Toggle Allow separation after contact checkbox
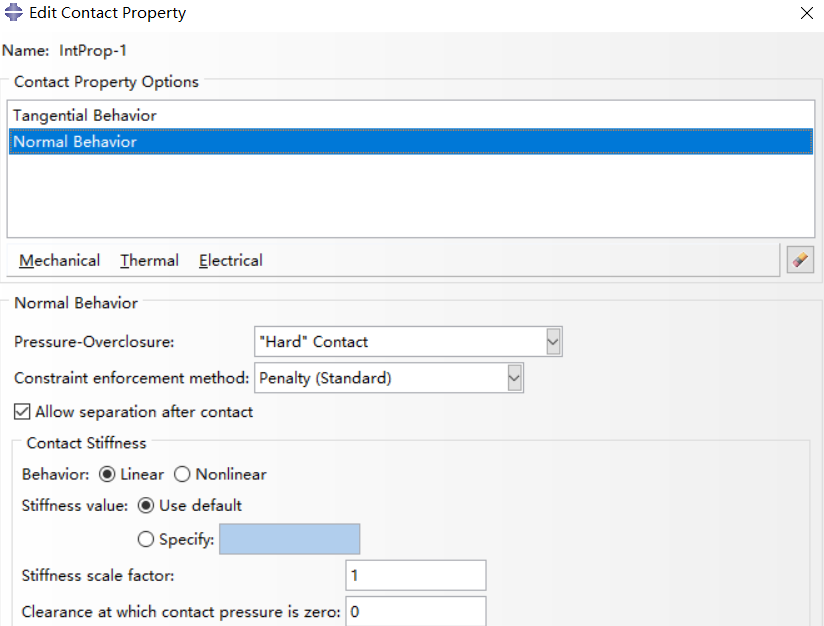The width and height of the screenshot is (824, 626). (22, 412)
